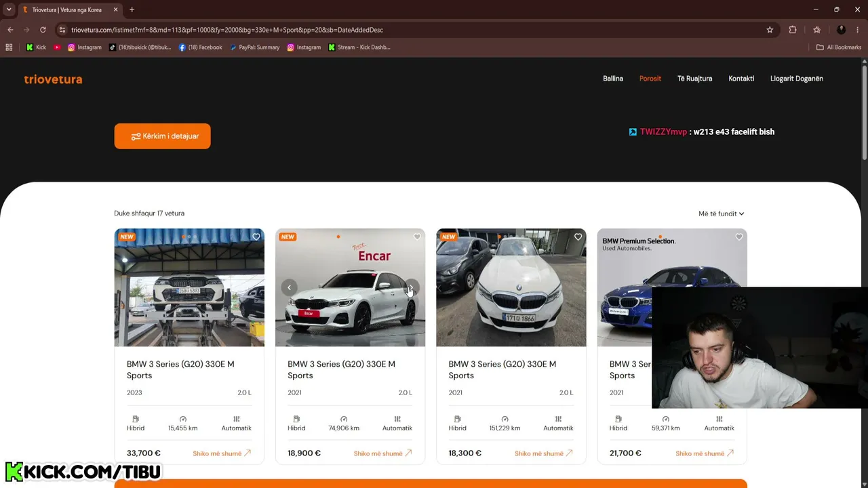Open the 2023 BMW on lift thumbnail
The image size is (868, 488).
pos(189,287)
